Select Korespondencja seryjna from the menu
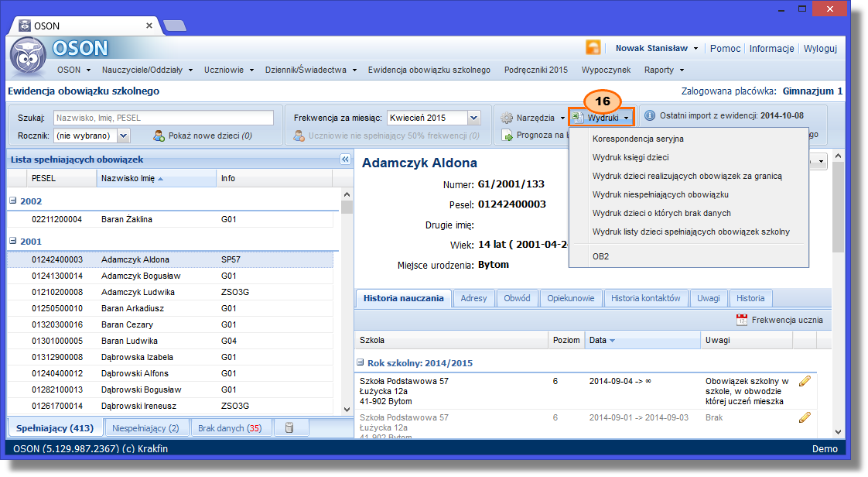Viewport: 868px width, 477px height. pos(637,139)
